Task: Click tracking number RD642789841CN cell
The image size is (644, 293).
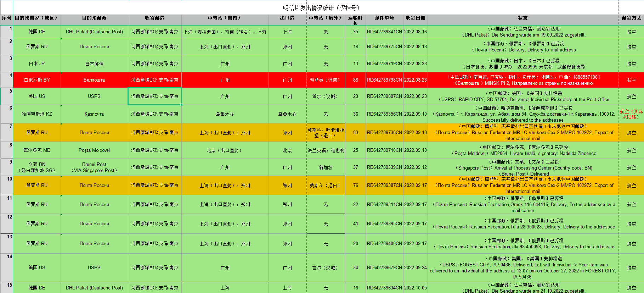Action: click(x=384, y=32)
